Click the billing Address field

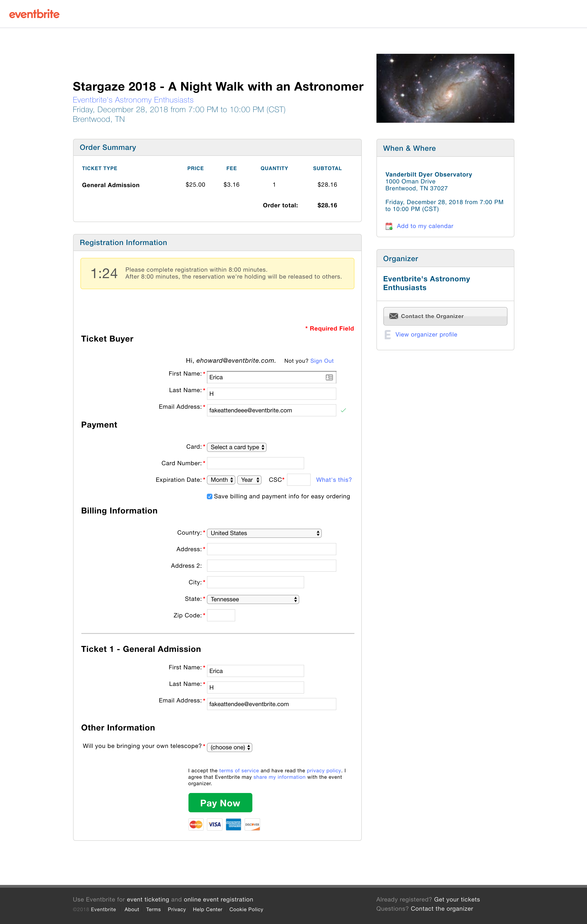272,549
